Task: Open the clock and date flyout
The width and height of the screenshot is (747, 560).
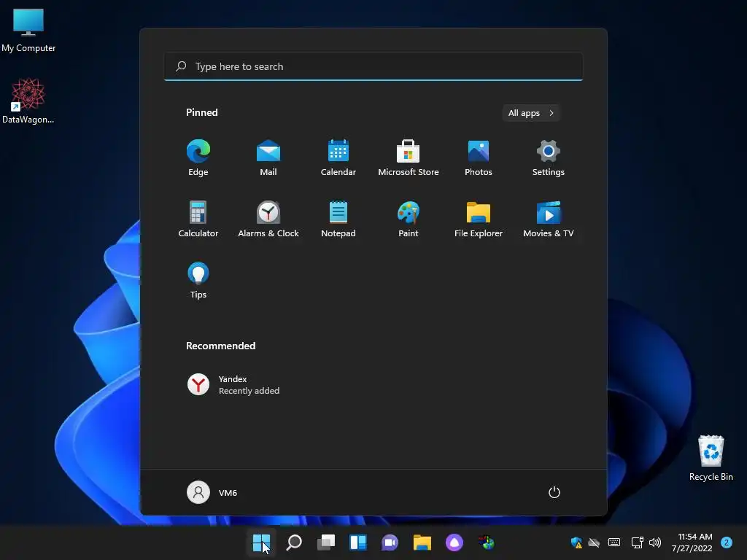Action: coord(692,542)
